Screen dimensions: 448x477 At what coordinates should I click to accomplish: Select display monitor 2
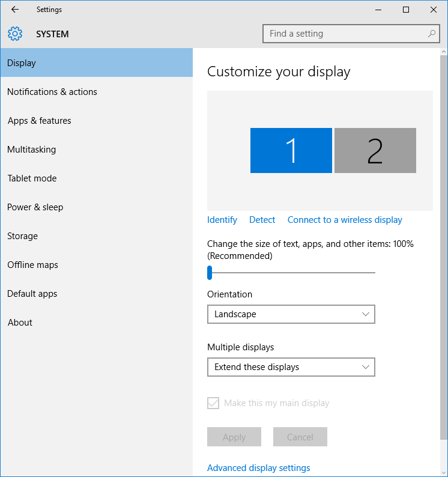[375, 150]
